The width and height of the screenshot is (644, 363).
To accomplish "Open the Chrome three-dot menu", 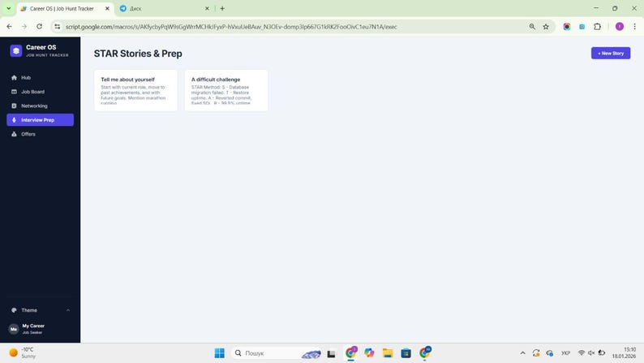I will [x=634, y=27].
